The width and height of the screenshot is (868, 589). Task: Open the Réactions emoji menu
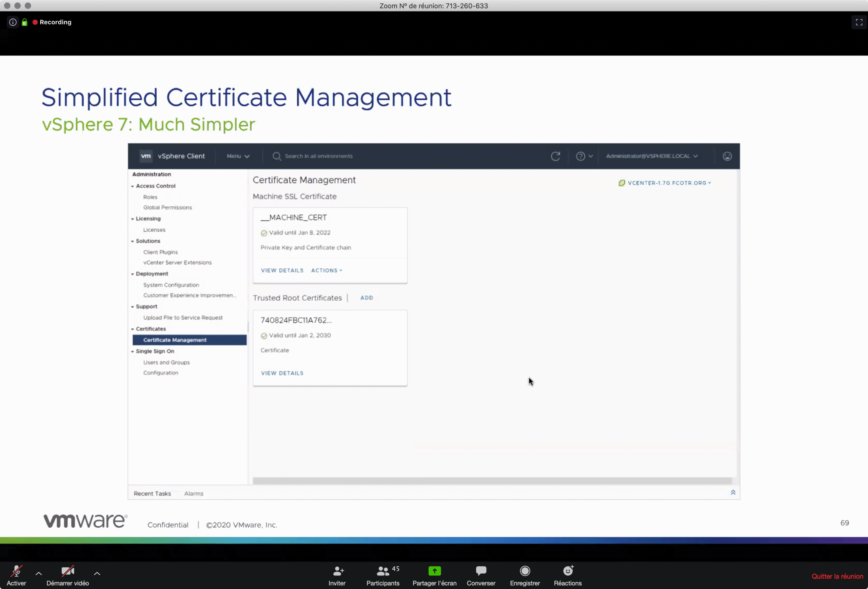click(x=568, y=571)
